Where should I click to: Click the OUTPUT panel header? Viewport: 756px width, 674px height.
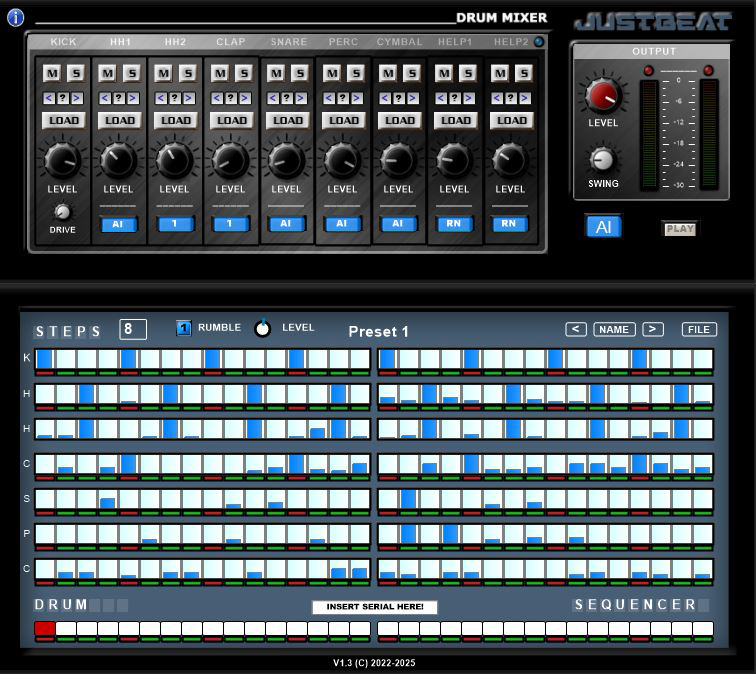coord(654,51)
